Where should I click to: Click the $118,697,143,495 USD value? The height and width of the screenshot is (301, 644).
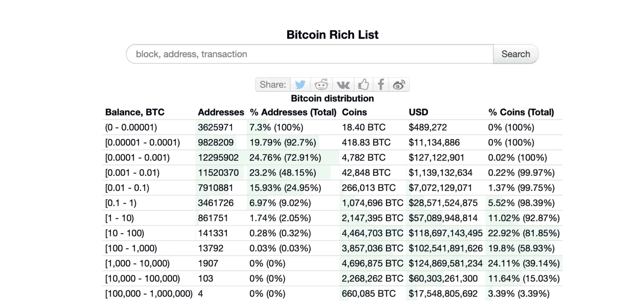click(446, 233)
